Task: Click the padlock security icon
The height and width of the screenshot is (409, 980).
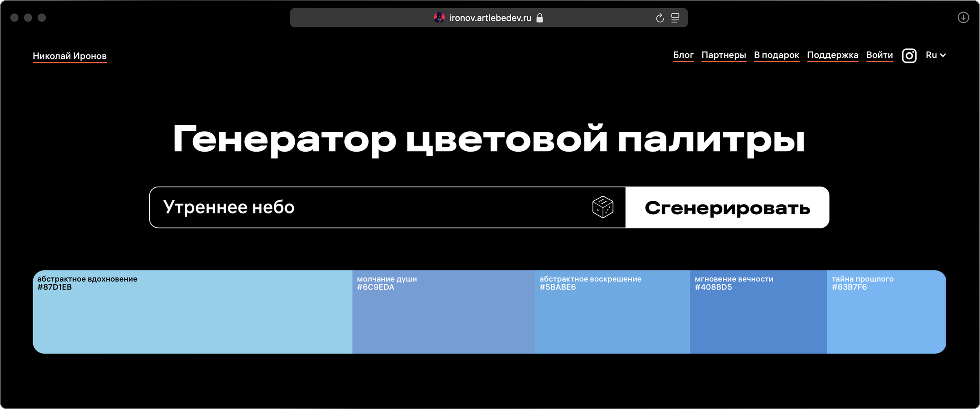Action: 540,18
